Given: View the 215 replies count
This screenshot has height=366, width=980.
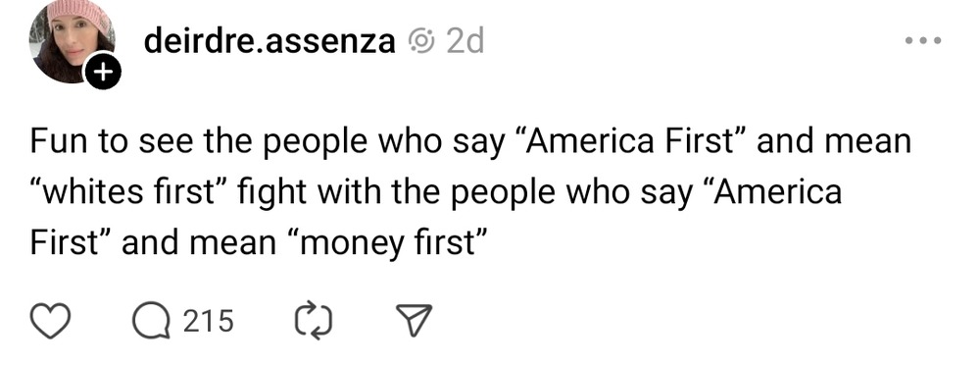Looking at the screenshot, I should pyautogui.click(x=208, y=321).
